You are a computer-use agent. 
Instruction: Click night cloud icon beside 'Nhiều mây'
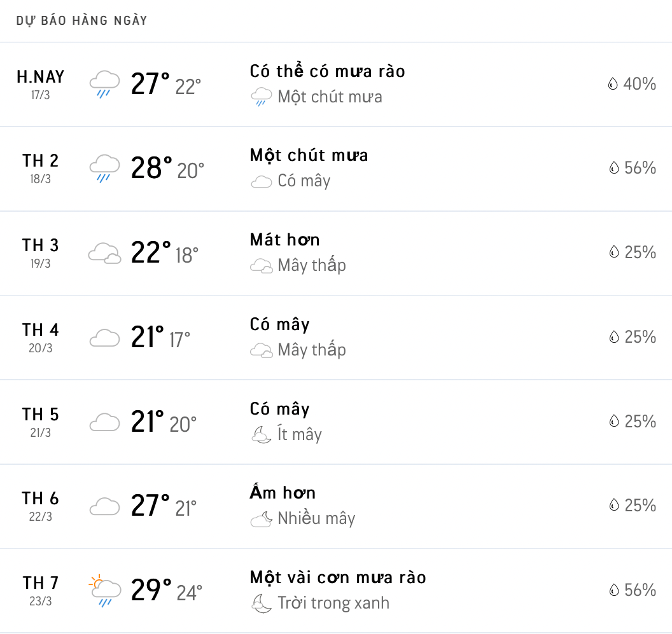point(262,519)
